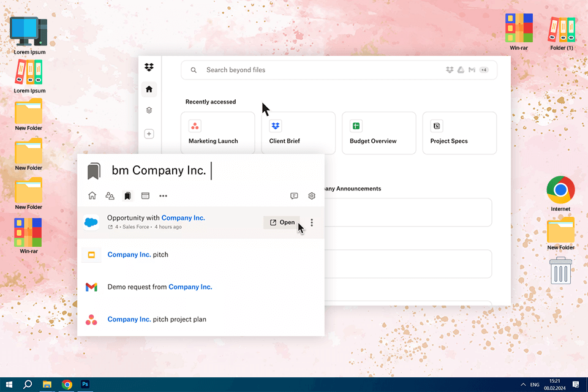
Task: Click the Salesforce cloud icon
Action: pyautogui.click(x=91, y=222)
